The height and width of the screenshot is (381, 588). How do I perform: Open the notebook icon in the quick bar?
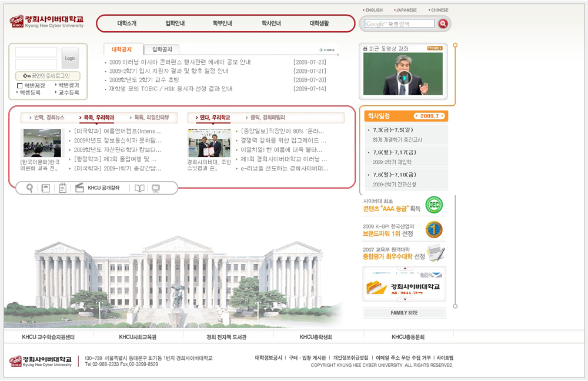pos(45,188)
